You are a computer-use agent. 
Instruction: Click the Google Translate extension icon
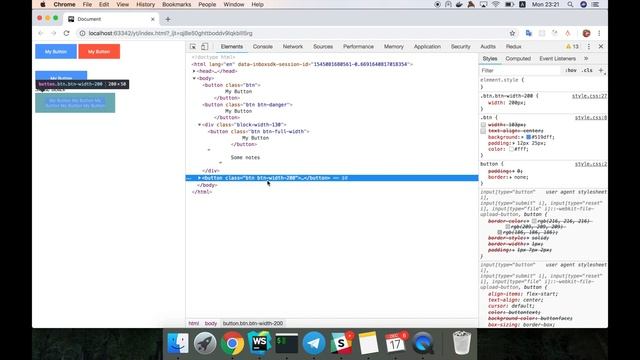coord(529,33)
